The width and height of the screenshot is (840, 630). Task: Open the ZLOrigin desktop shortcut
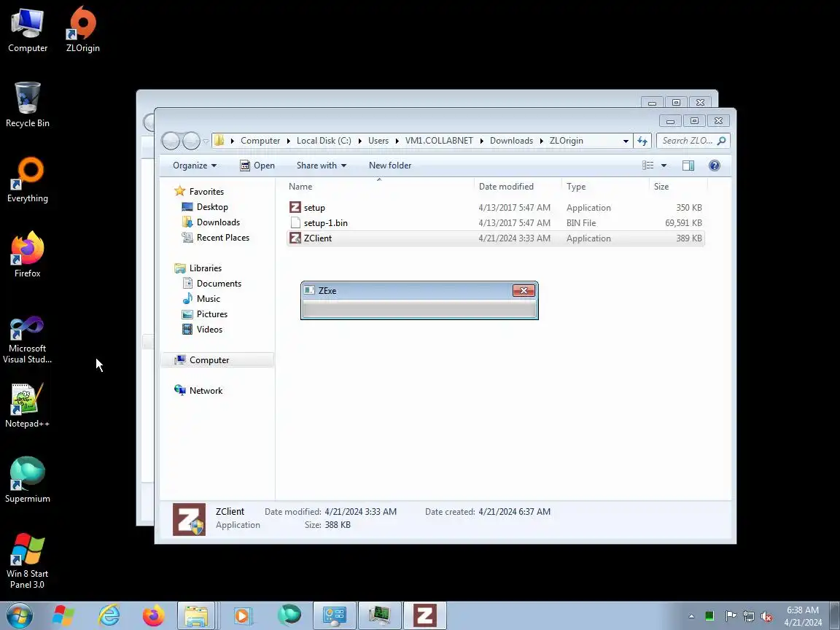[82, 29]
